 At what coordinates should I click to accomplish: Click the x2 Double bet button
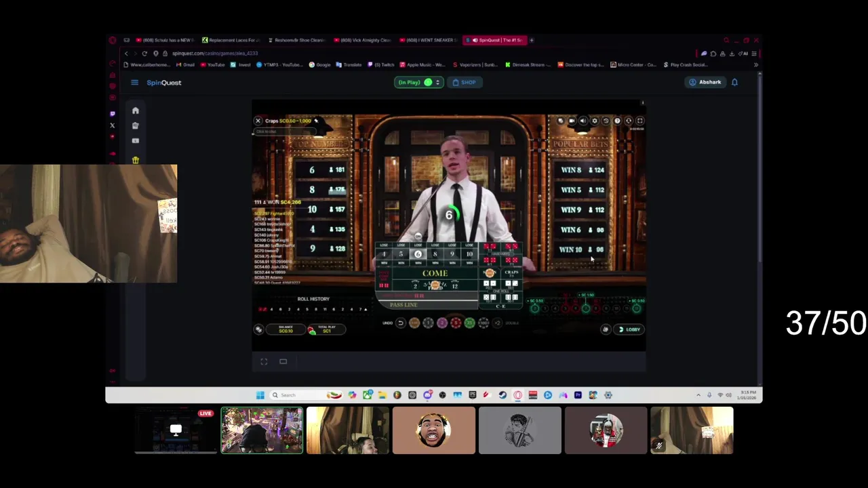pos(497,323)
